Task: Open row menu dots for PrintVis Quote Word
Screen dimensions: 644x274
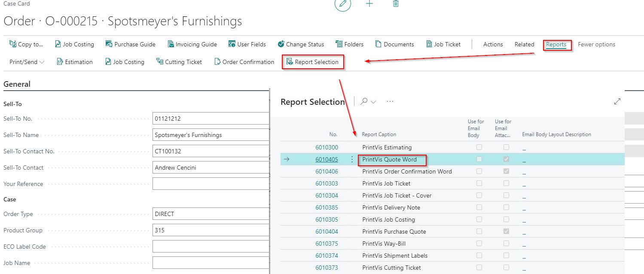Action: coord(352,159)
